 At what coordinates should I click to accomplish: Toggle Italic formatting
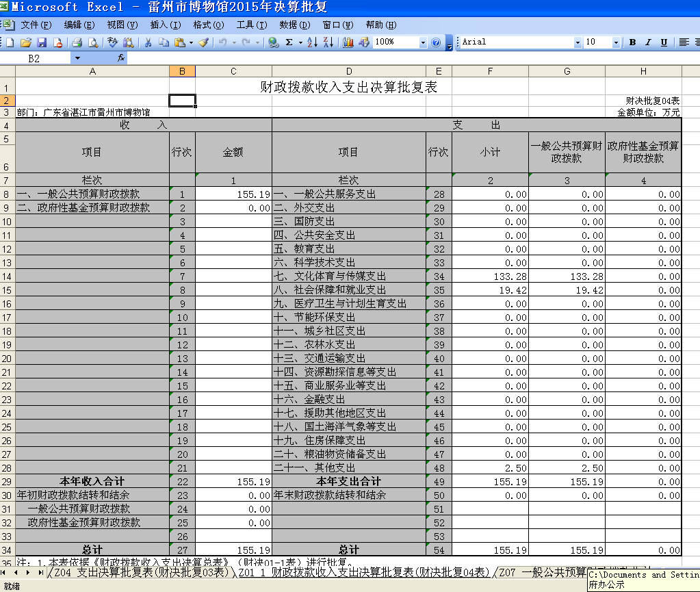coord(648,42)
